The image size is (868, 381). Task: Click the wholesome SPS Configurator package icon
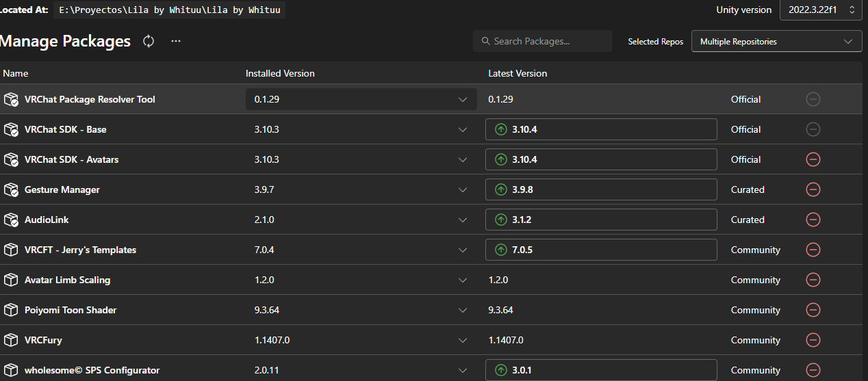[11, 370]
